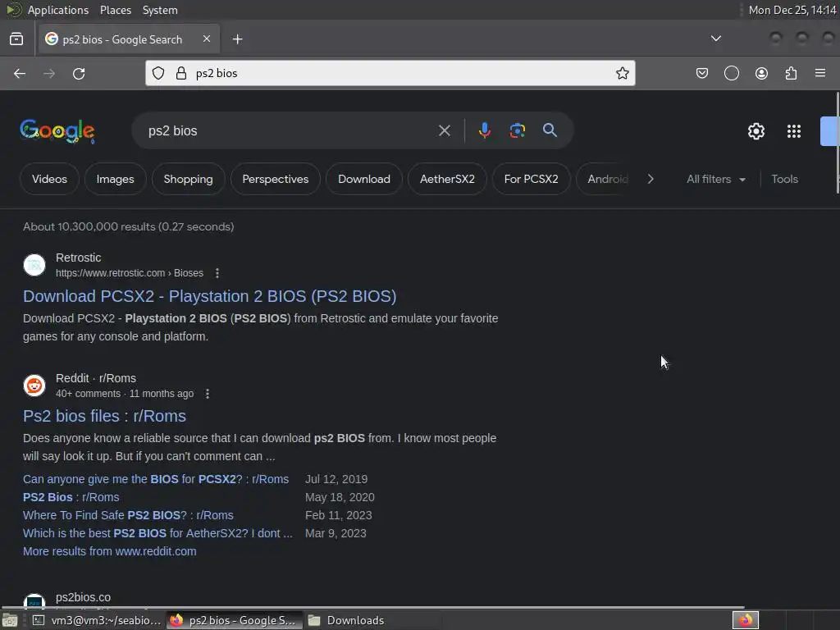This screenshot has height=630, width=840.
Task: Click the Google logo
Action: (57, 131)
